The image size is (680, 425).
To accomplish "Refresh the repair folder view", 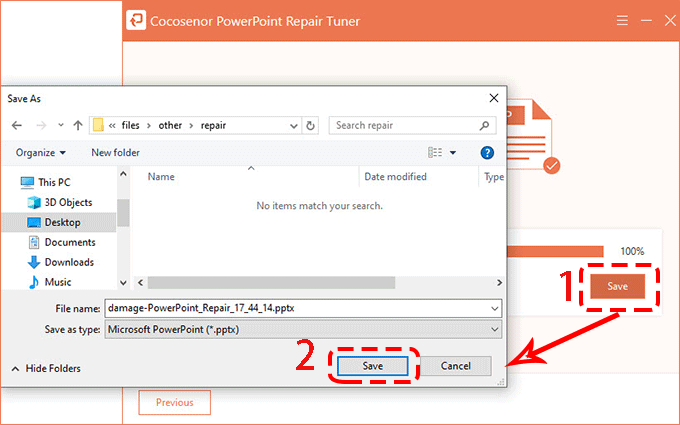I will [x=310, y=126].
